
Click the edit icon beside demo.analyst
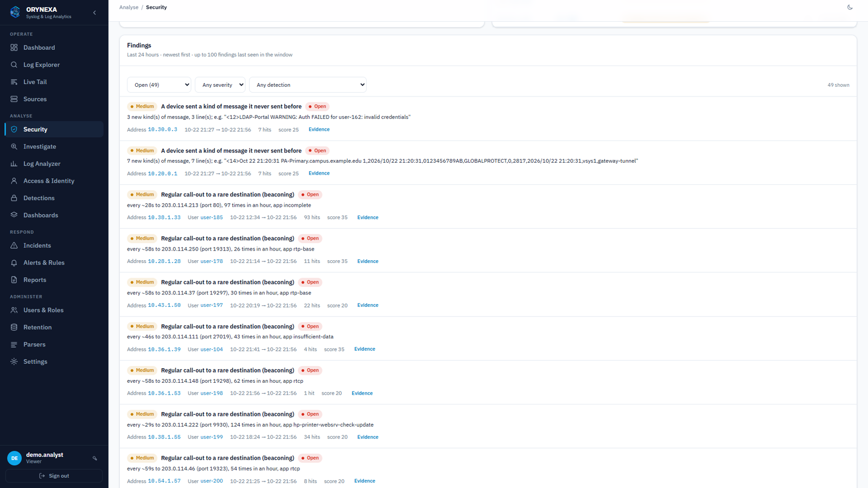95,458
